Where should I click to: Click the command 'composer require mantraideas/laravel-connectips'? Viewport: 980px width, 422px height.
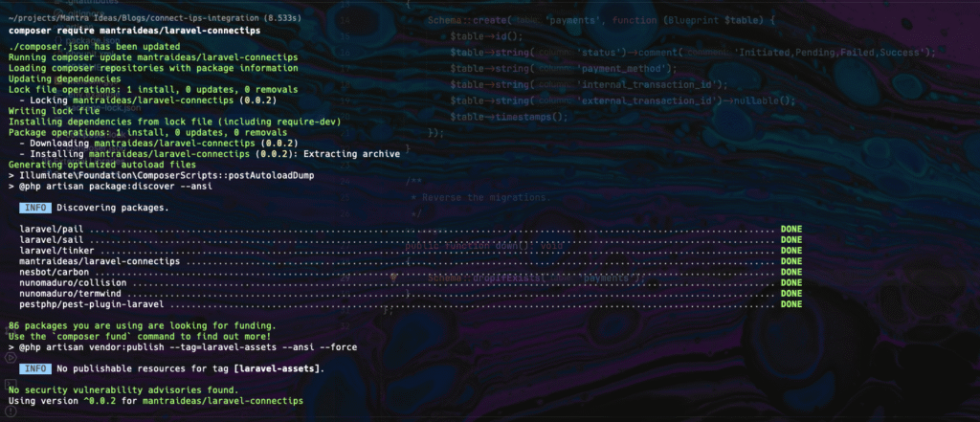(x=135, y=30)
